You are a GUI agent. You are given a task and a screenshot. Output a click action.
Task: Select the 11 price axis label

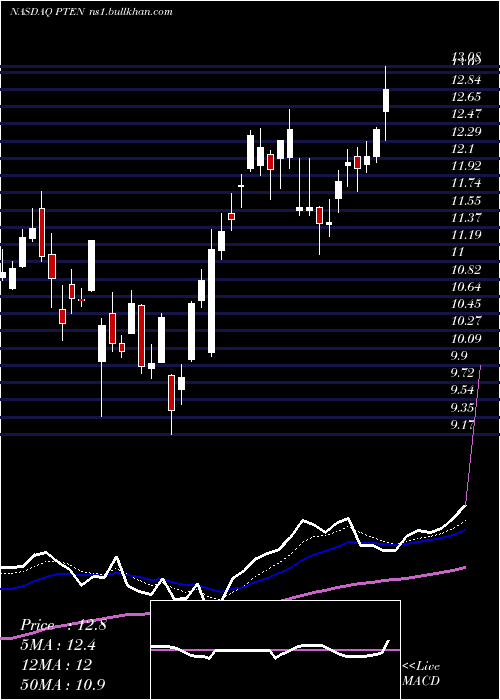coord(458,252)
